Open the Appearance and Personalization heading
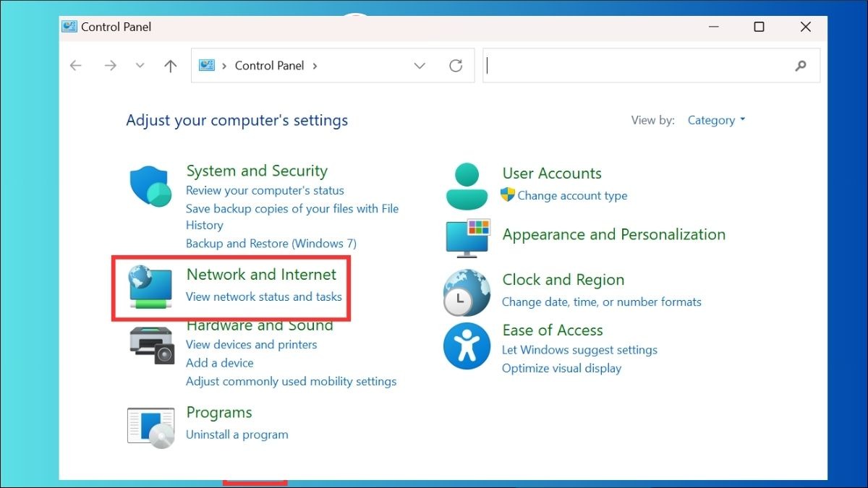Viewport: 868px width, 488px height. 614,234
